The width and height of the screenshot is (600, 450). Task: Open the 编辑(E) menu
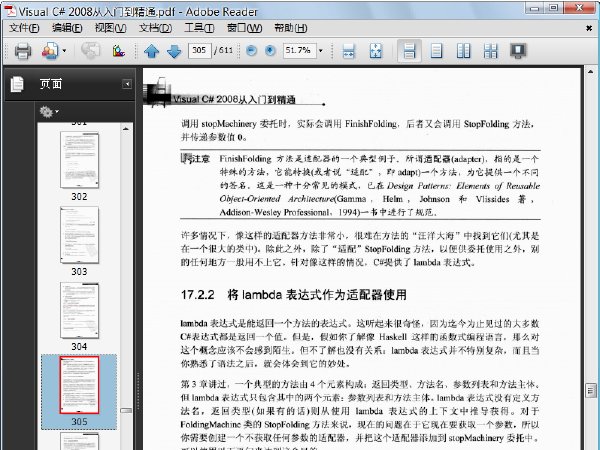point(67,28)
